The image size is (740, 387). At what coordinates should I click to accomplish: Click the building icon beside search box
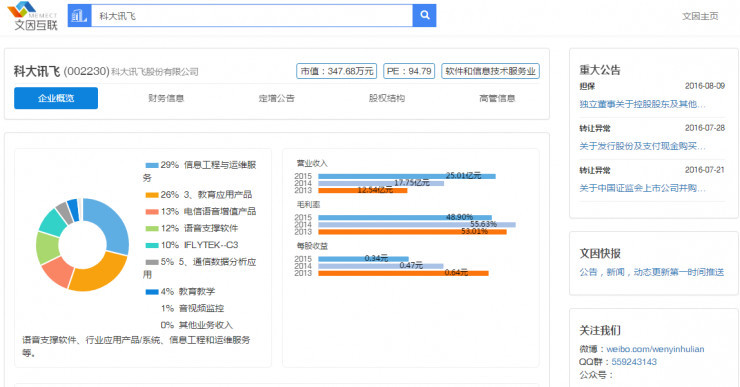(x=79, y=16)
